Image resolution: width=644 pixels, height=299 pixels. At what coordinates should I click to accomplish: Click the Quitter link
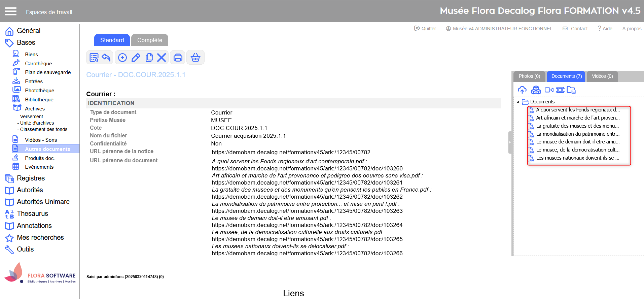(425, 29)
